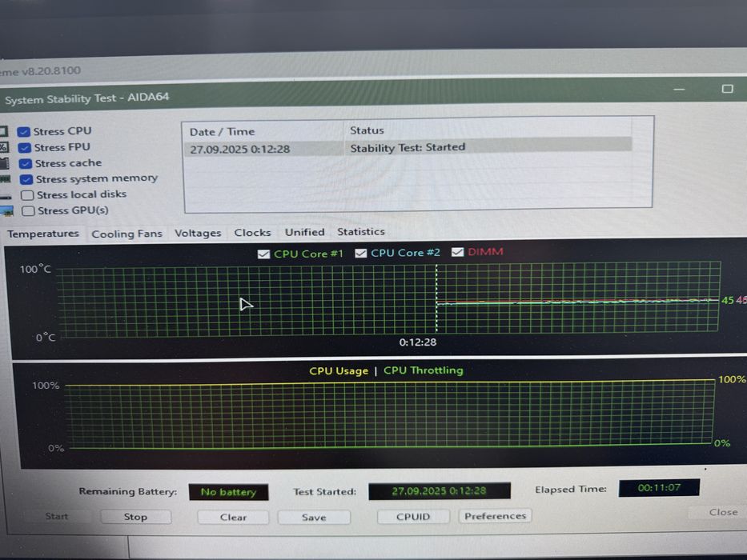Click the 27.09.2025 0:12:28 log date cell
Image resolution: width=747 pixels, height=560 pixels.
(240, 150)
